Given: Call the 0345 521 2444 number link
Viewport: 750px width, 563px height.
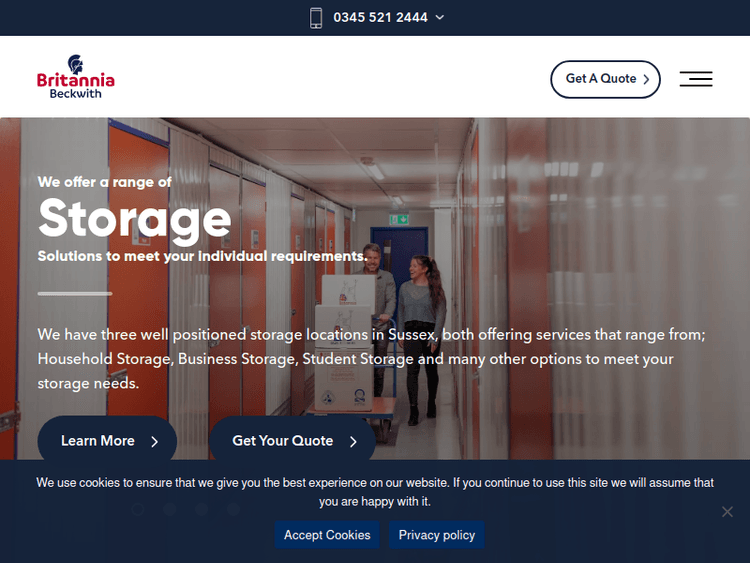Looking at the screenshot, I should point(380,18).
